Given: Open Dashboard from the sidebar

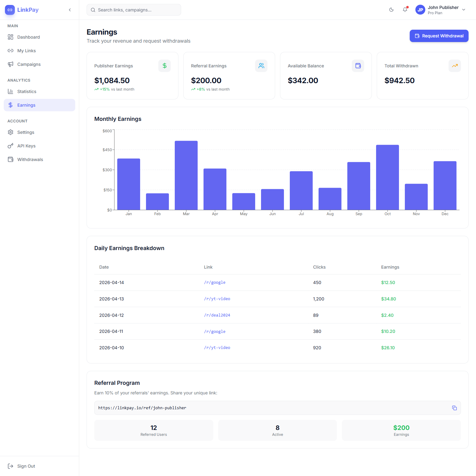Looking at the screenshot, I should [x=39, y=37].
